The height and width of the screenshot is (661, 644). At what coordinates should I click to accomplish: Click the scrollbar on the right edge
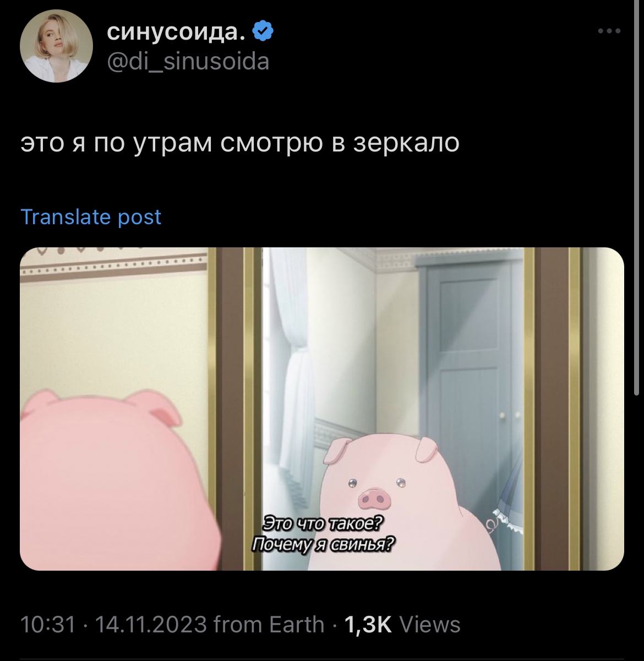point(637,198)
